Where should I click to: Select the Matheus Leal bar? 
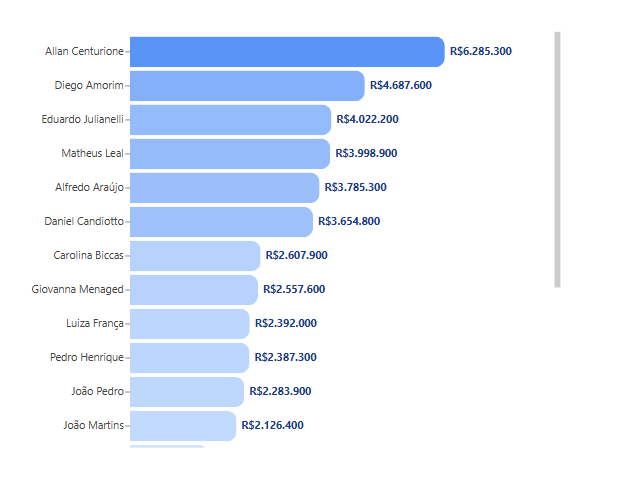pos(230,154)
